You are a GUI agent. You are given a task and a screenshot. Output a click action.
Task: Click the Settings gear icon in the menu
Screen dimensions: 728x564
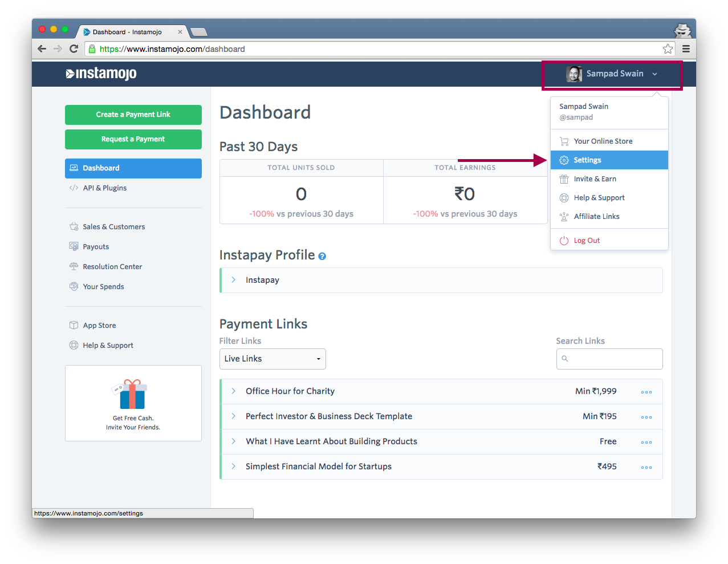(564, 160)
